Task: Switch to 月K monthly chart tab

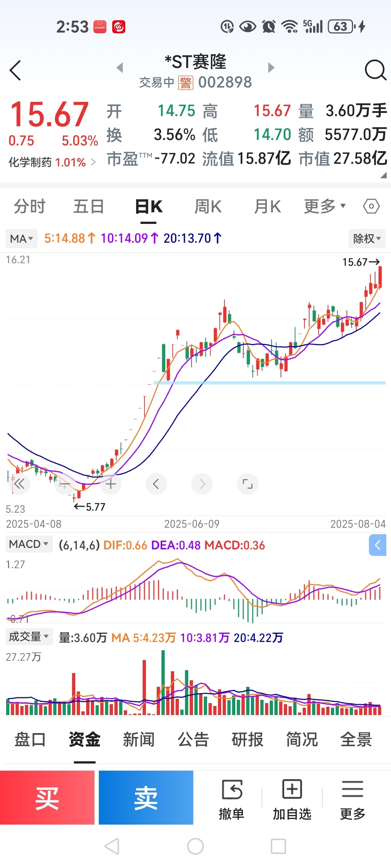Action: pyautogui.click(x=268, y=207)
